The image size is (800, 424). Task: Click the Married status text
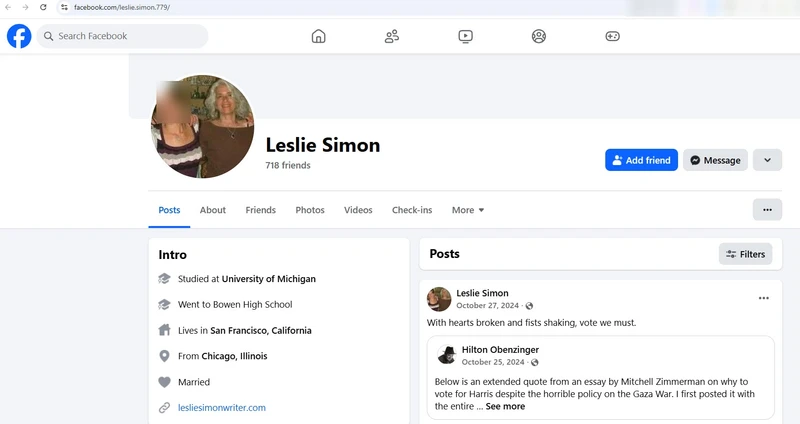[194, 382]
